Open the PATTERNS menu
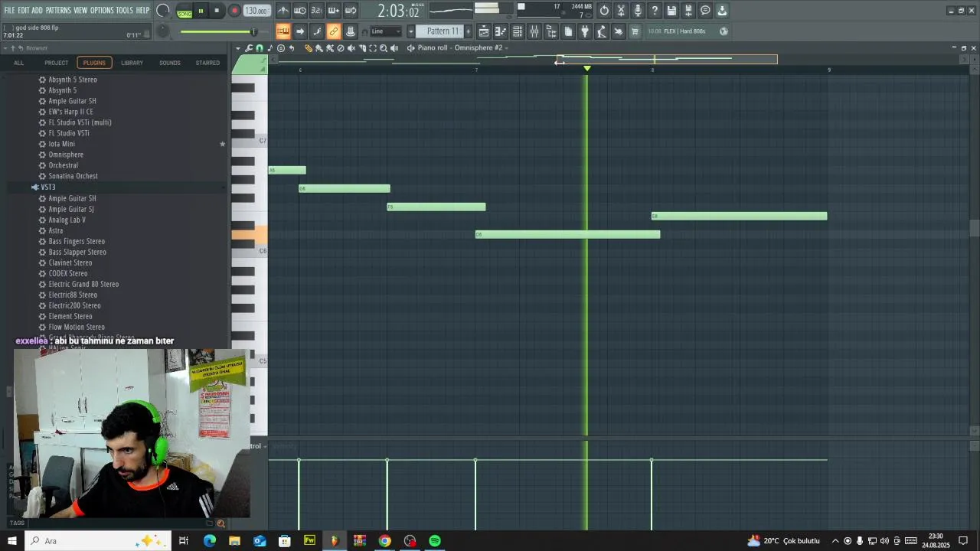Image resolution: width=980 pixels, height=551 pixels. 58,10
